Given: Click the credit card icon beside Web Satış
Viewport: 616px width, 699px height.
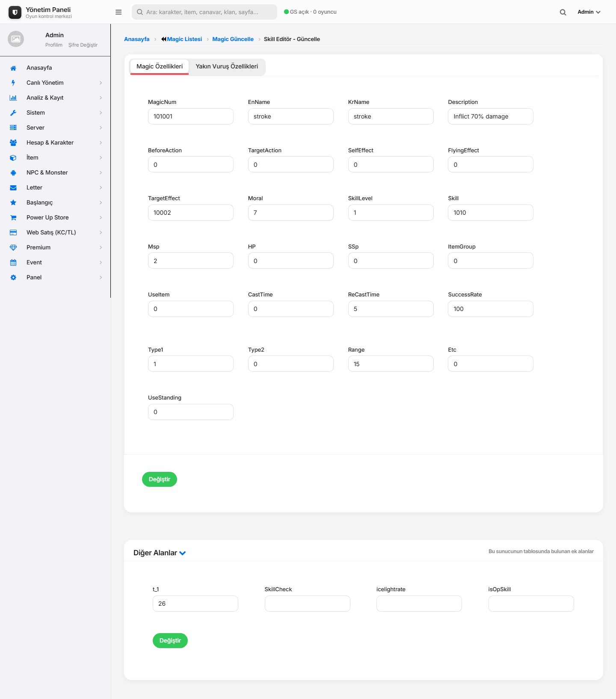Looking at the screenshot, I should tap(13, 233).
